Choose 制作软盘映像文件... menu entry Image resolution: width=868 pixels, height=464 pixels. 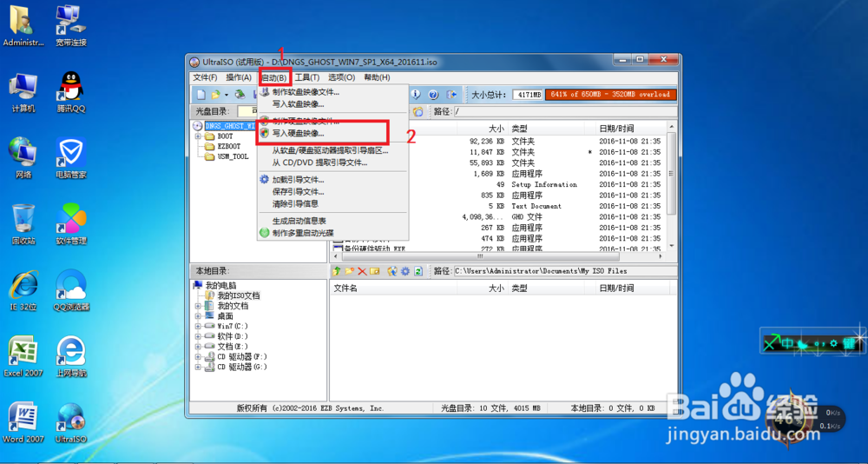332,92
